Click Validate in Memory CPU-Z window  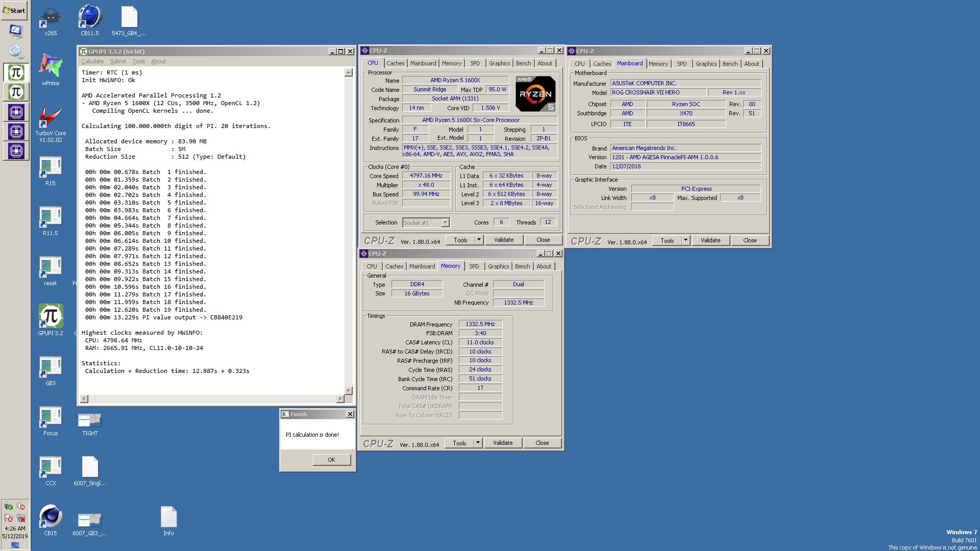(503, 443)
